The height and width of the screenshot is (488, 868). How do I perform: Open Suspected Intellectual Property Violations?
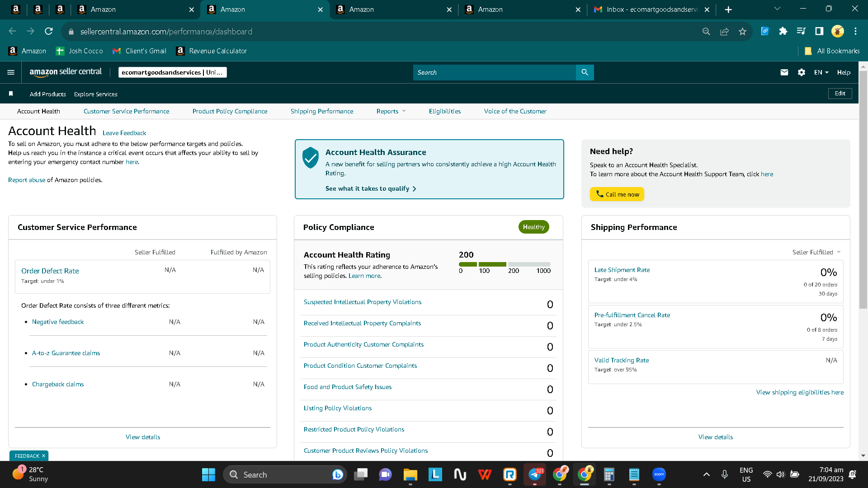(x=363, y=302)
